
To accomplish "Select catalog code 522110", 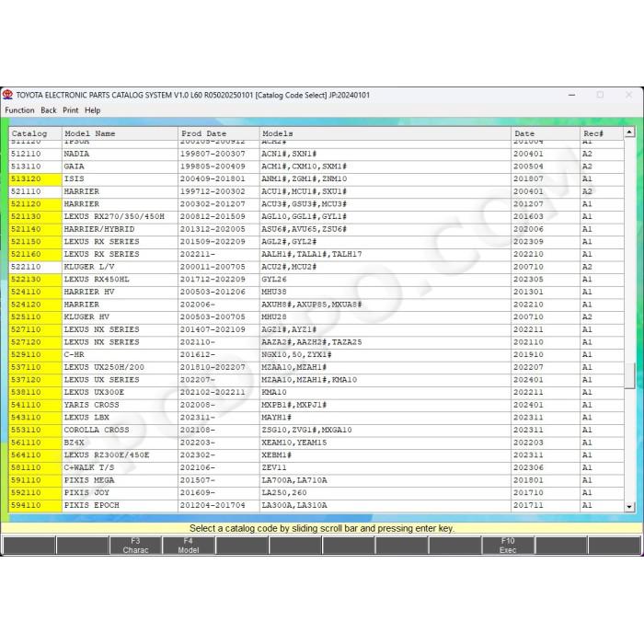I will click(26, 267).
